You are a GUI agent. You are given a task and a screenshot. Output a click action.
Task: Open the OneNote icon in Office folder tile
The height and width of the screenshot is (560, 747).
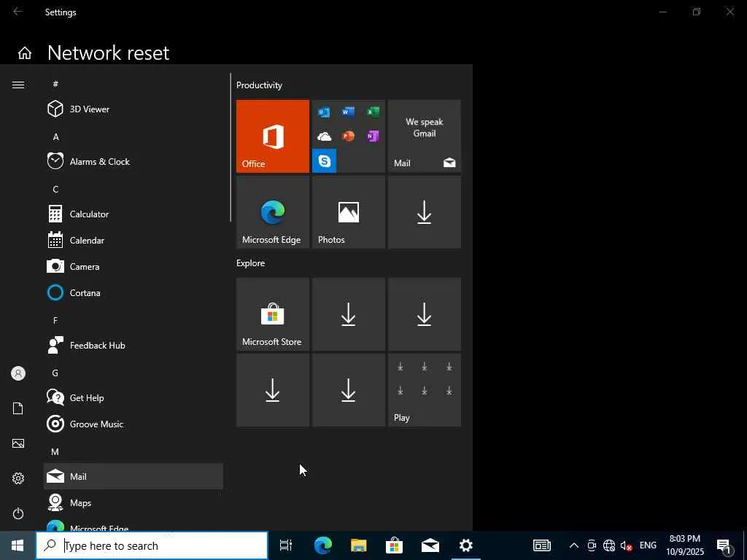373,136
